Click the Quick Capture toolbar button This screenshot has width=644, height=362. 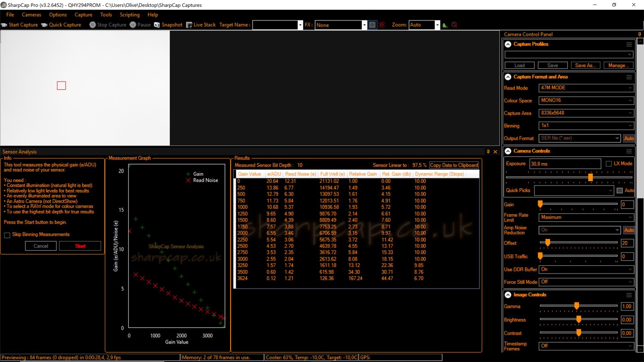point(61,25)
